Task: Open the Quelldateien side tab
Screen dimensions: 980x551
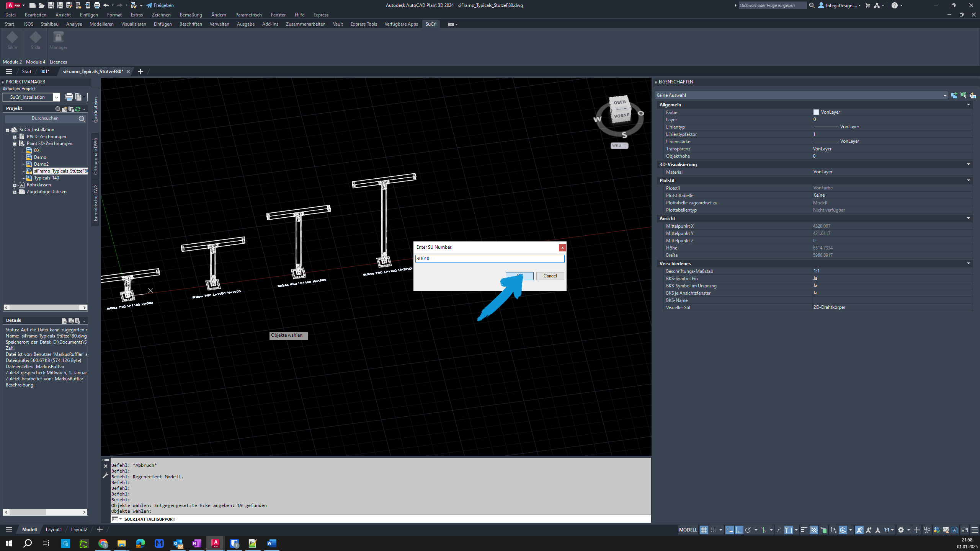Action: [96, 110]
